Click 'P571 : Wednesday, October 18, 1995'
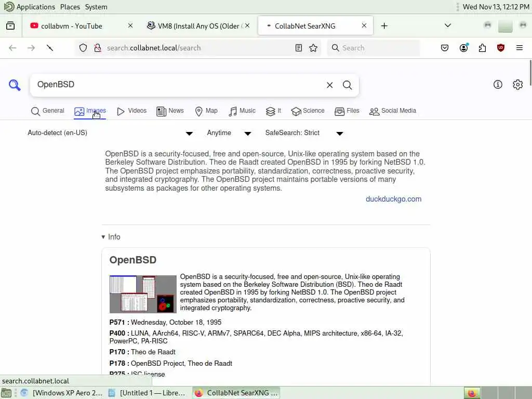Viewport: 532px width, 399px height. [165, 322]
